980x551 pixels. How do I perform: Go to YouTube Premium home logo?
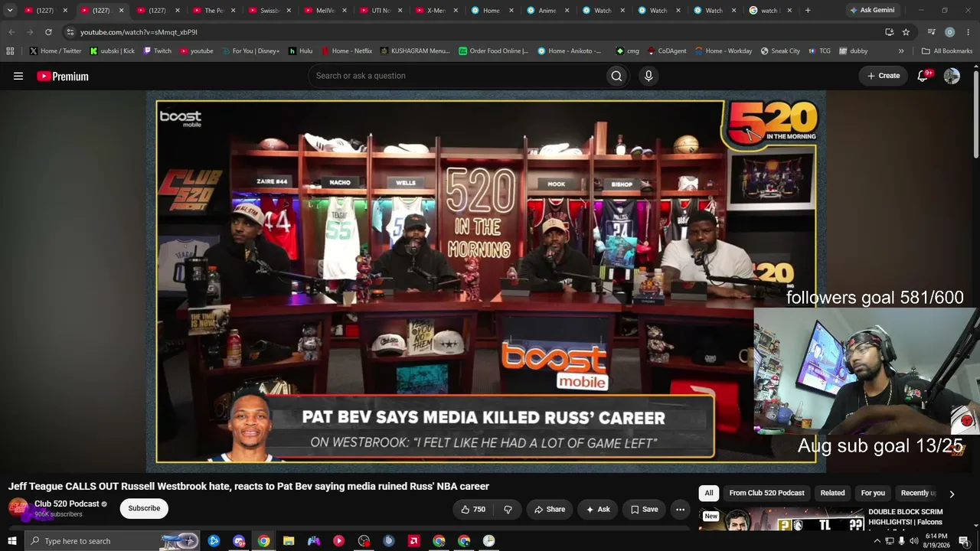pyautogui.click(x=63, y=76)
